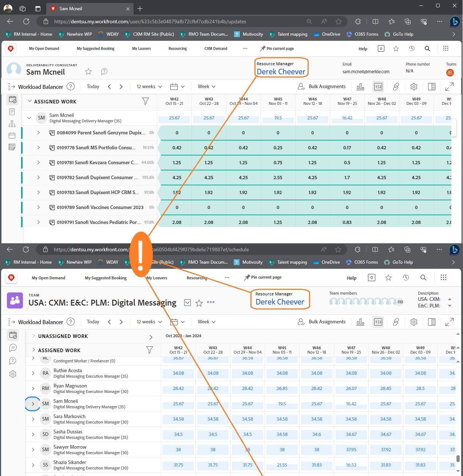
Task: Expand Unassigned Work section in team window
Action: pos(34,336)
